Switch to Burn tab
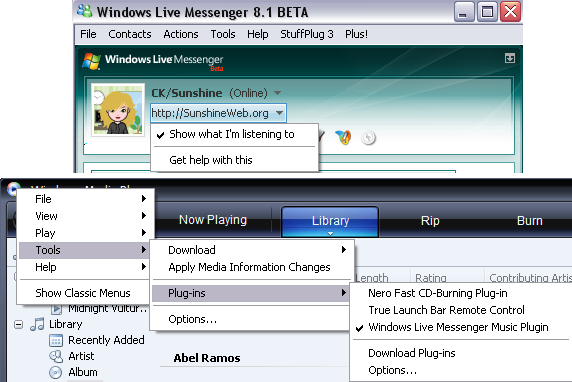This screenshot has width=572, height=382. [530, 221]
